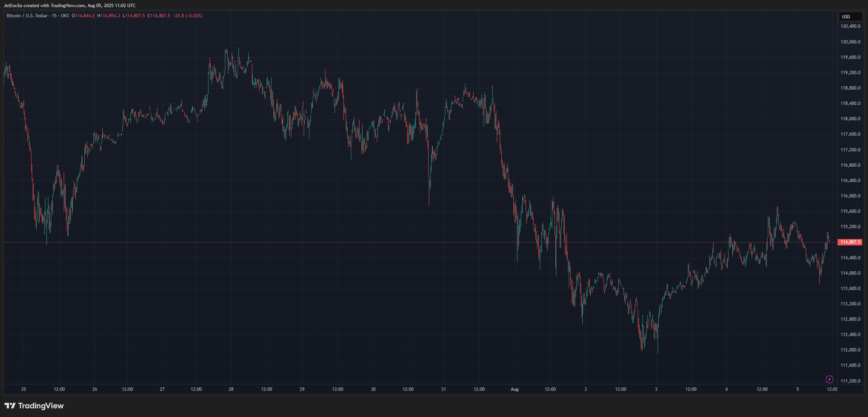Click the 116,800.0 price axis label
Screen dimensions: 868x417
(850, 165)
